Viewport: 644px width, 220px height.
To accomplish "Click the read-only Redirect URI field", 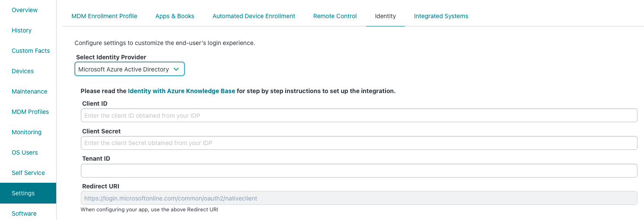I will 359,198.
